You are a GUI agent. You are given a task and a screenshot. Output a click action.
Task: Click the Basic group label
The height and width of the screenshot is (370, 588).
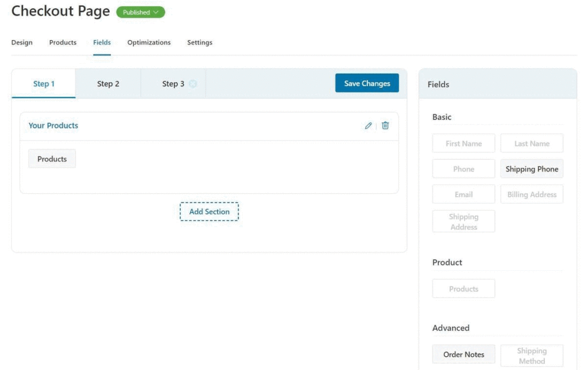(x=442, y=117)
